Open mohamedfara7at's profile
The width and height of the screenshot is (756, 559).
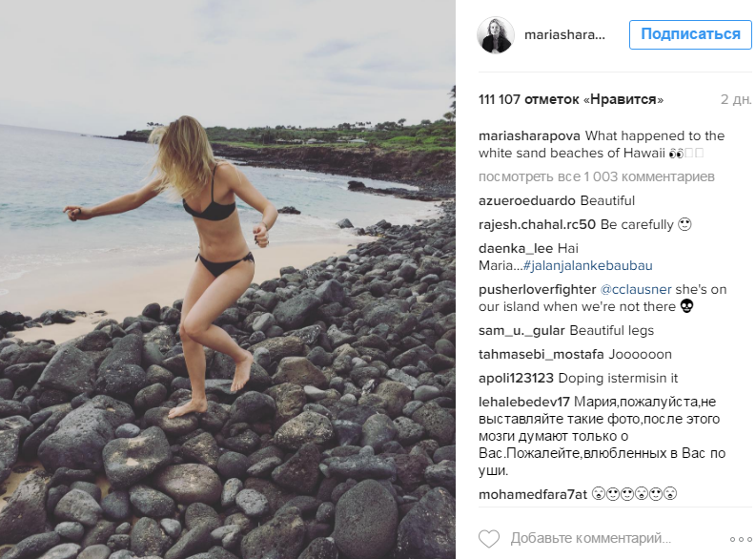532,493
